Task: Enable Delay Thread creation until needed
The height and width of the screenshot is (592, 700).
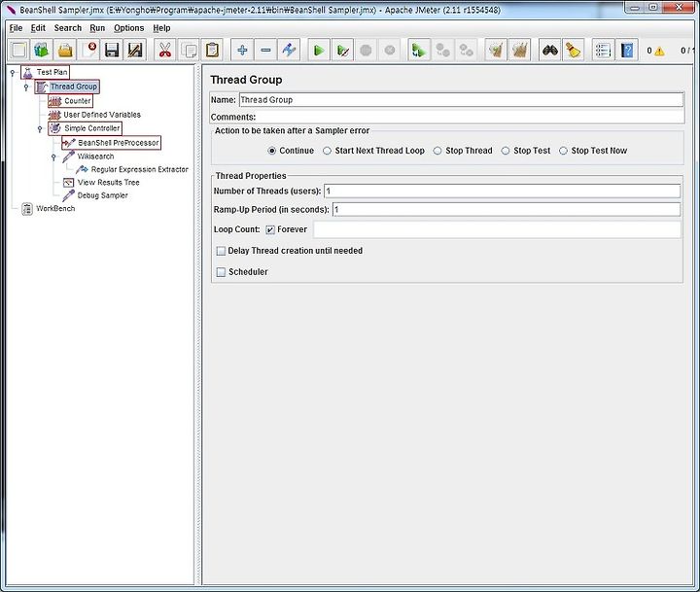Action: click(x=221, y=251)
